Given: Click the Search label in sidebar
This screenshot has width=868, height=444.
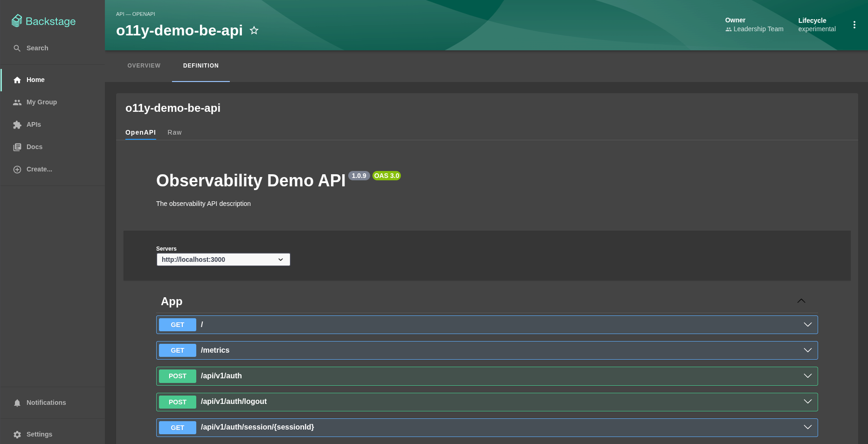Looking at the screenshot, I should [37, 48].
